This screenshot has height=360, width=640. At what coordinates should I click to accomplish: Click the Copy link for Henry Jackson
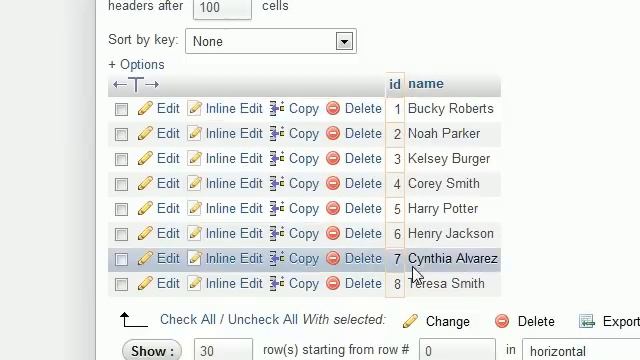[304, 234]
